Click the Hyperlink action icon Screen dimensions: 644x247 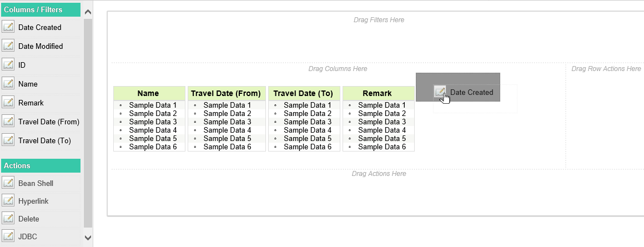8,201
